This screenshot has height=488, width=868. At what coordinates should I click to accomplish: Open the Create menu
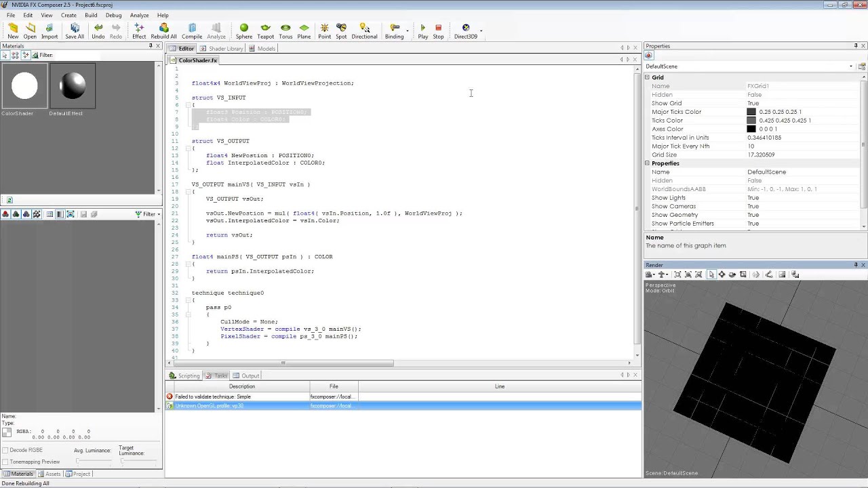click(68, 15)
